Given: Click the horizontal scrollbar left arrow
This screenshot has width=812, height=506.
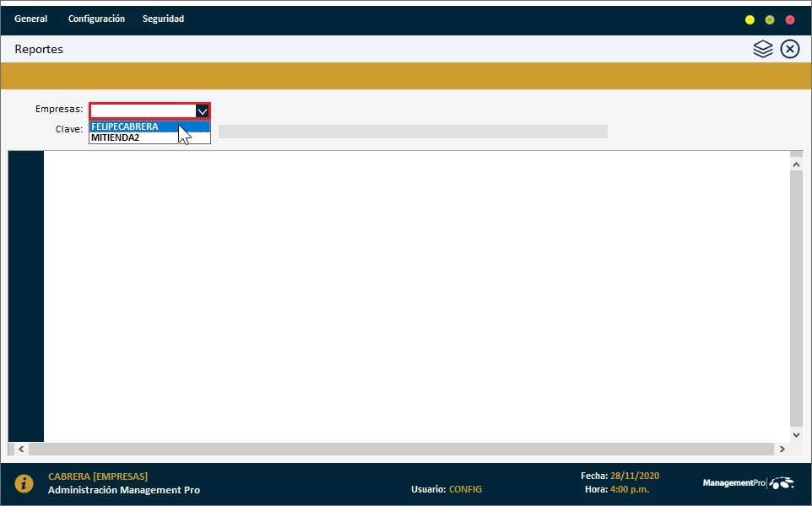Looking at the screenshot, I should (21, 449).
